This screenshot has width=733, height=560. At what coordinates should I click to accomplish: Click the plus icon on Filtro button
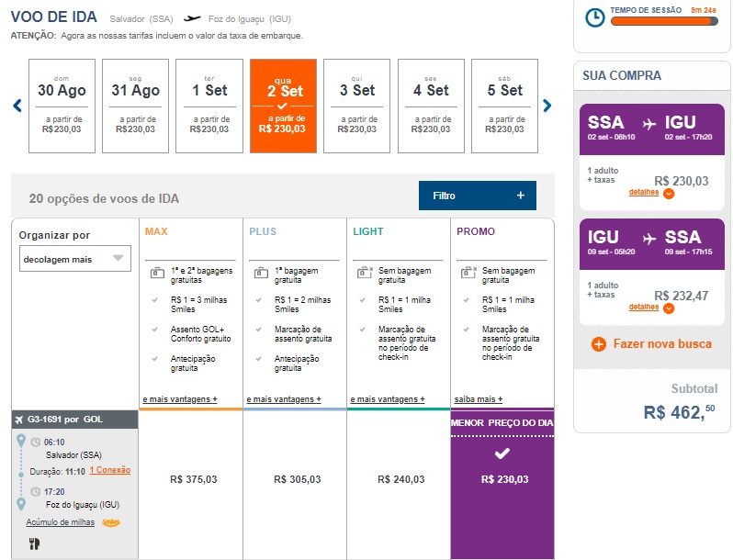pyautogui.click(x=520, y=196)
